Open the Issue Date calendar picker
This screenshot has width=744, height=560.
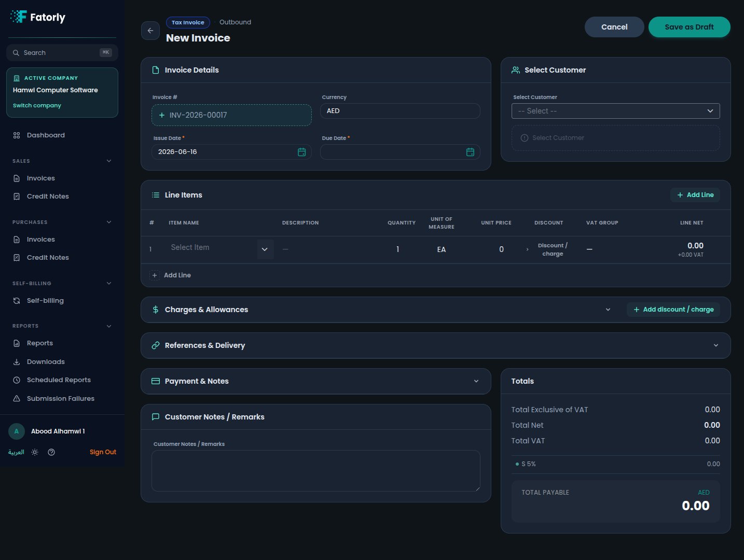click(x=301, y=152)
